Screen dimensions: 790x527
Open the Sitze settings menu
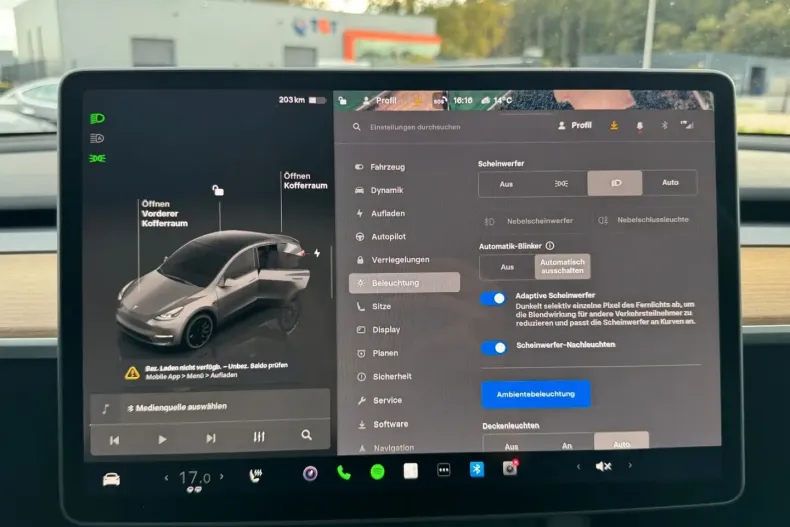coord(374,306)
